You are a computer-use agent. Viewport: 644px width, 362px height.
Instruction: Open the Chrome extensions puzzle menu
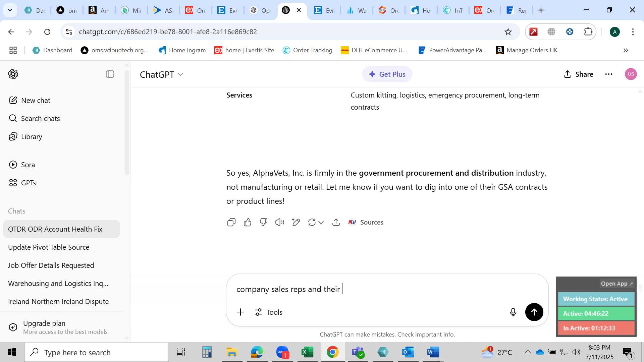(x=588, y=32)
